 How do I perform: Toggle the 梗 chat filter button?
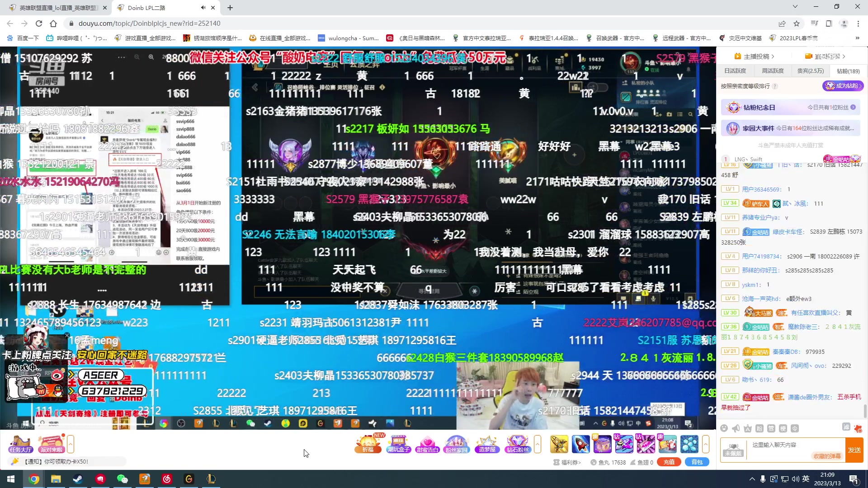[783, 428]
